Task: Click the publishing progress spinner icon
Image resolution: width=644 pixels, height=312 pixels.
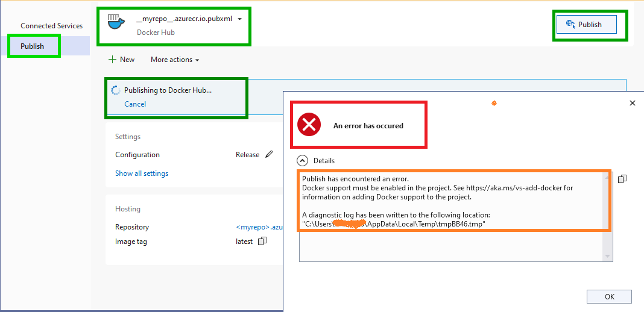Action: (116, 90)
